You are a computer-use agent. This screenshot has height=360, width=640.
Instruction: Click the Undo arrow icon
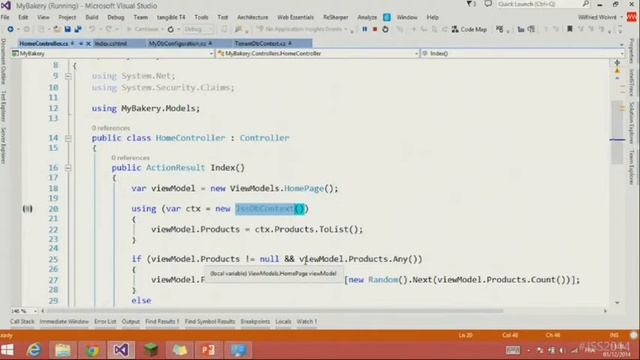point(92,29)
